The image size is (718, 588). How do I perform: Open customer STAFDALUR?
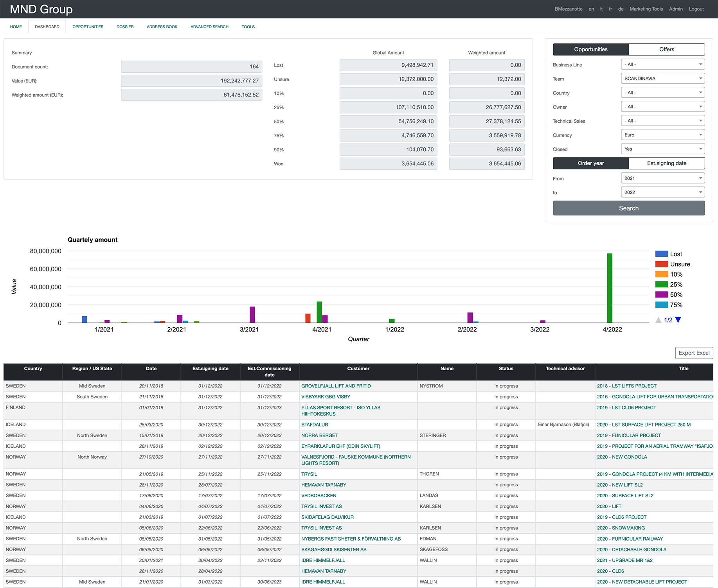pos(315,425)
